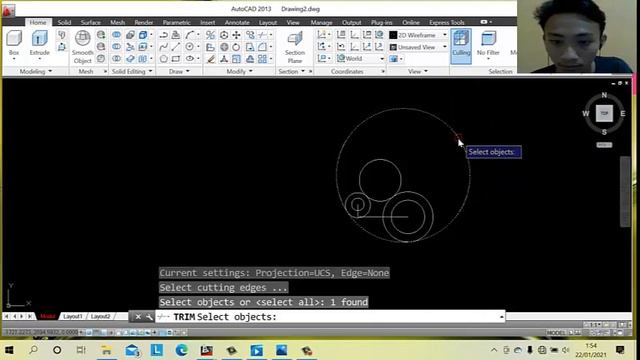Open File Explorer from taskbar
Viewport: 640px width, 360px height.
click(107, 350)
